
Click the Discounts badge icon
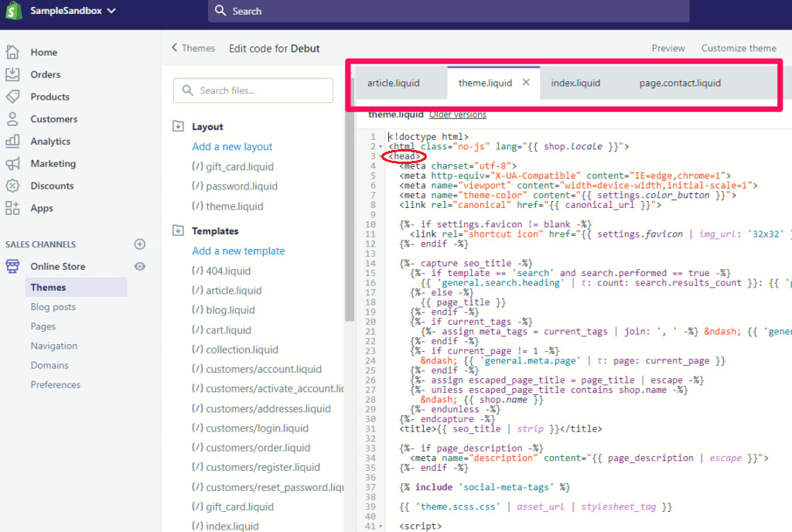coord(12,186)
